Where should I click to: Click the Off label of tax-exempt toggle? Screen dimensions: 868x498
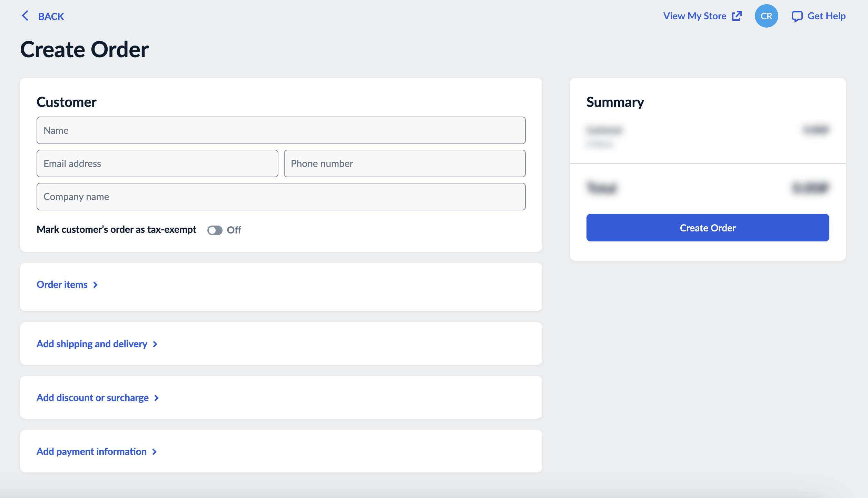pyautogui.click(x=234, y=230)
